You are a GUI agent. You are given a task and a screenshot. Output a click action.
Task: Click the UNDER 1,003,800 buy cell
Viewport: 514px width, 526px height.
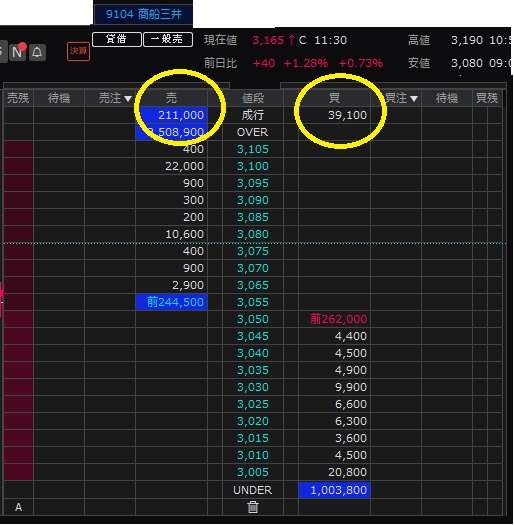334,490
